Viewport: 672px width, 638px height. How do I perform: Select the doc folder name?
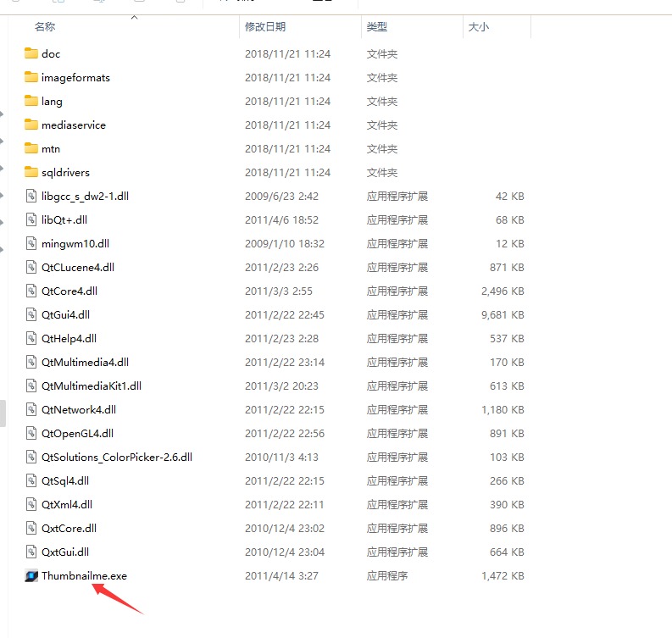[51, 53]
